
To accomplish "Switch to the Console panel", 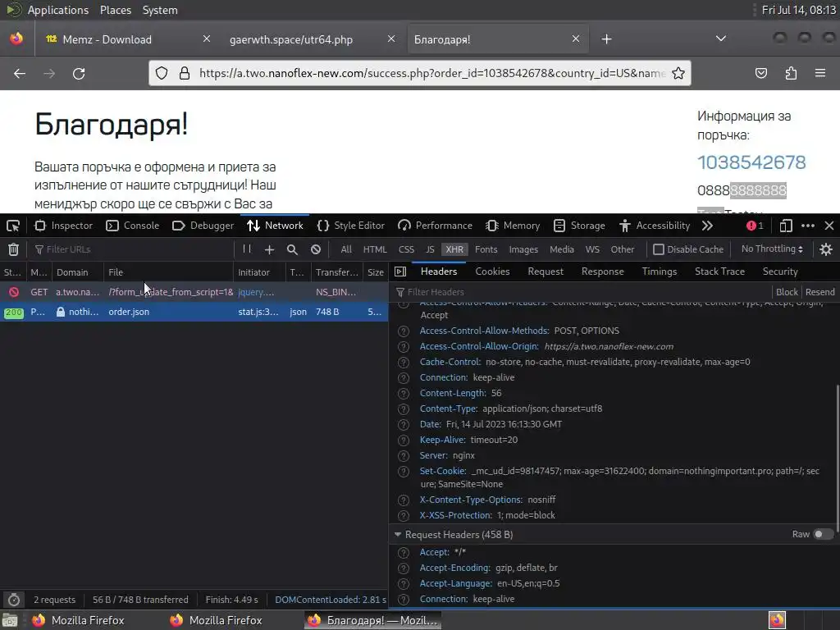I will 133,226.
